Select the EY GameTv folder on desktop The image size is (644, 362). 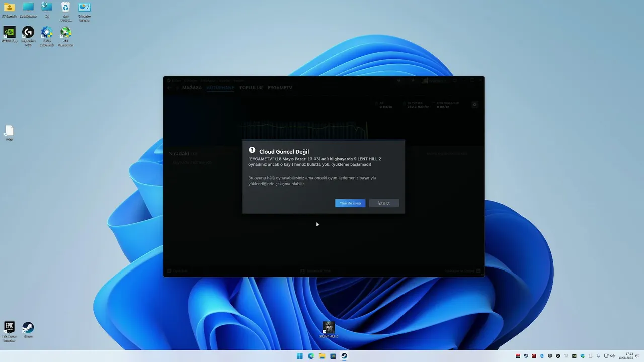[x=9, y=10]
